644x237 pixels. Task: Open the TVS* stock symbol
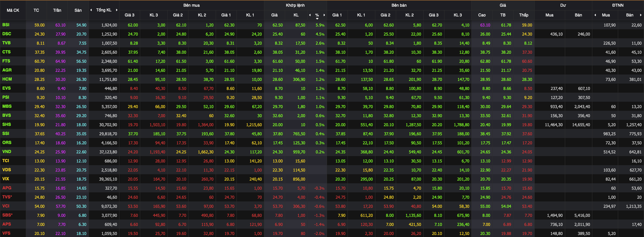7,197
